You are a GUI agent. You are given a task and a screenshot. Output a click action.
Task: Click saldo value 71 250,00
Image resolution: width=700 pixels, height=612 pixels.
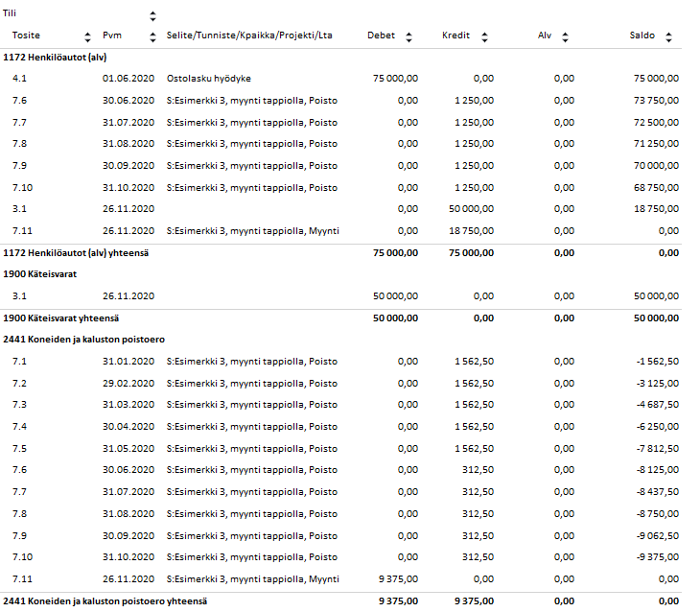[x=656, y=144]
